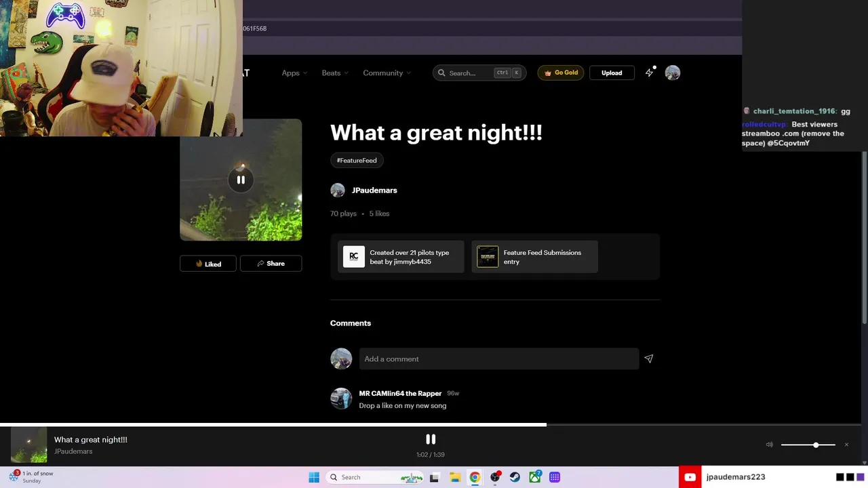Open JPaudemars artist profile link
This screenshot has height=488, width=868.
[374, 190]
